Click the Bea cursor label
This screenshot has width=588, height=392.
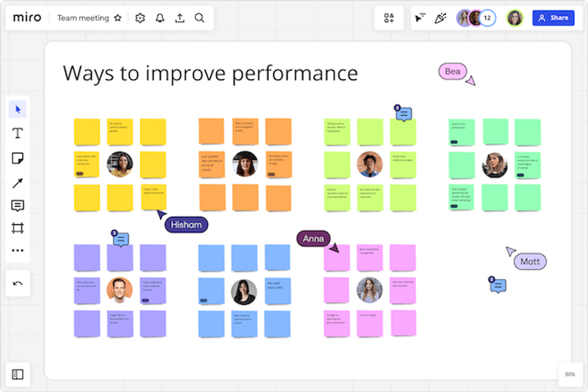tap(452, 71)
